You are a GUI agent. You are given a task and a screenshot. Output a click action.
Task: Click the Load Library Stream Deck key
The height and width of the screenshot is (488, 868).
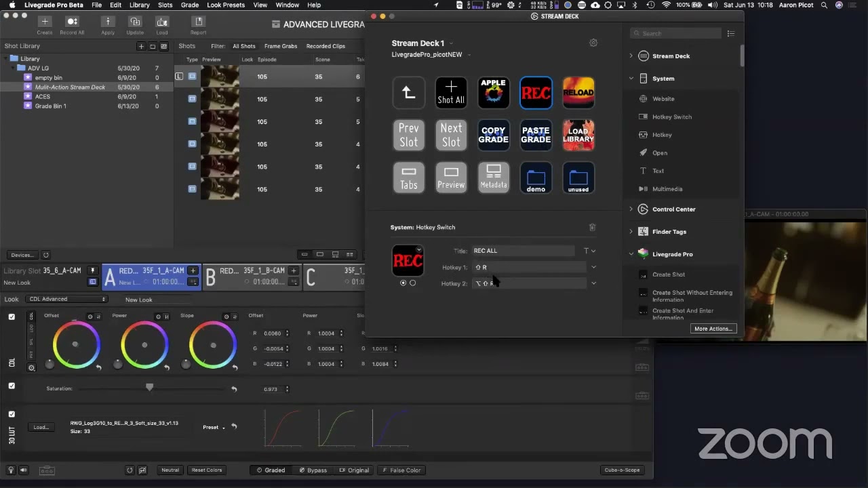[578, 135]
